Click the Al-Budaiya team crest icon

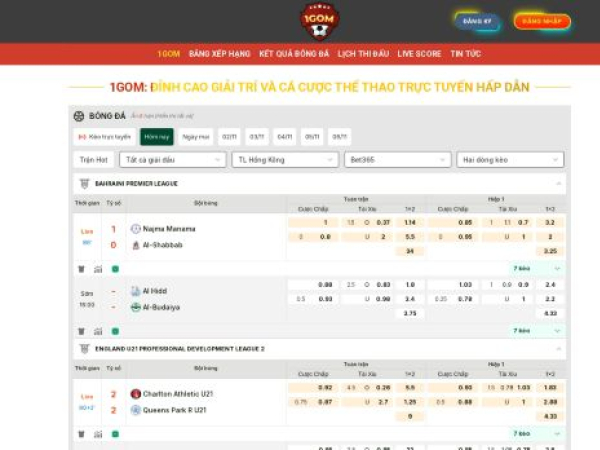click(136, 307)
